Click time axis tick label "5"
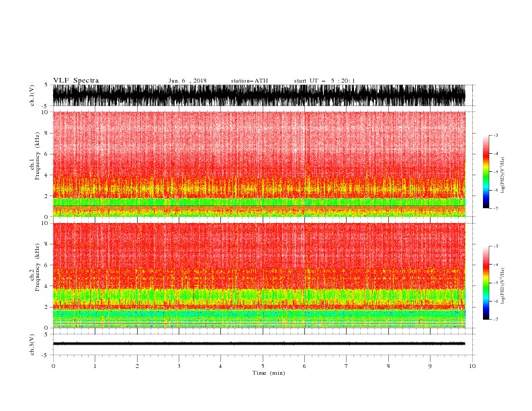The height and width of the screenshot is (411, 532). tap(263, 366)
